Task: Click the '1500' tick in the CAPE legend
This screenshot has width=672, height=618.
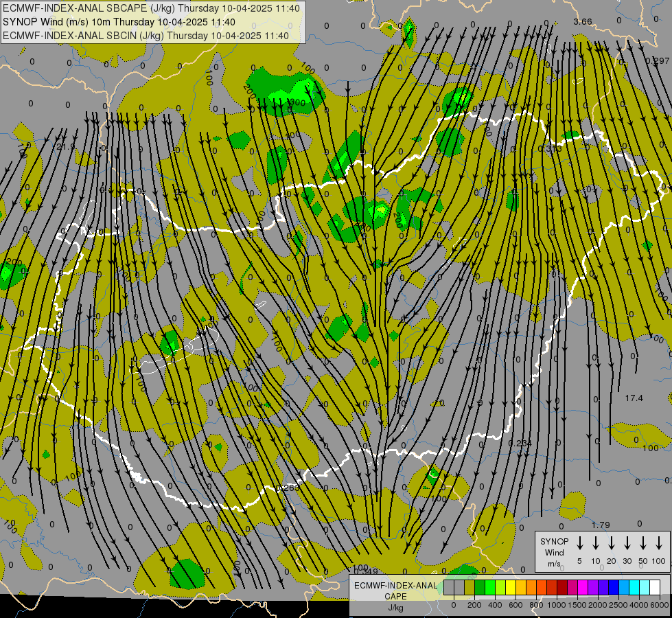Action: [577, 605]
